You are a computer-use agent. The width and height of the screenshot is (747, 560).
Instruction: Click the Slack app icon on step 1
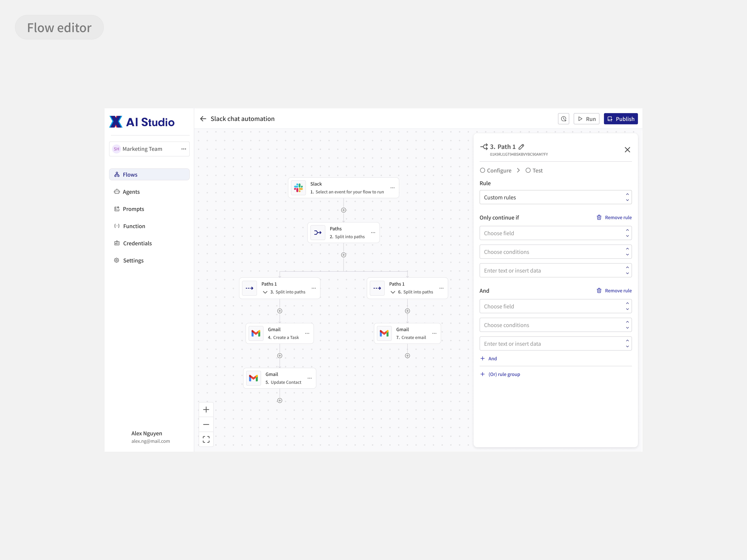[298, 188]
